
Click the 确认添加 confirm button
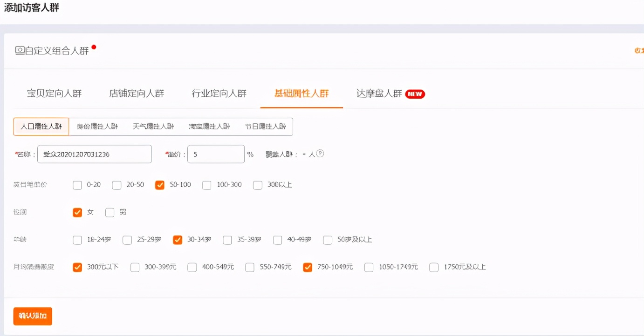point(32,316)
